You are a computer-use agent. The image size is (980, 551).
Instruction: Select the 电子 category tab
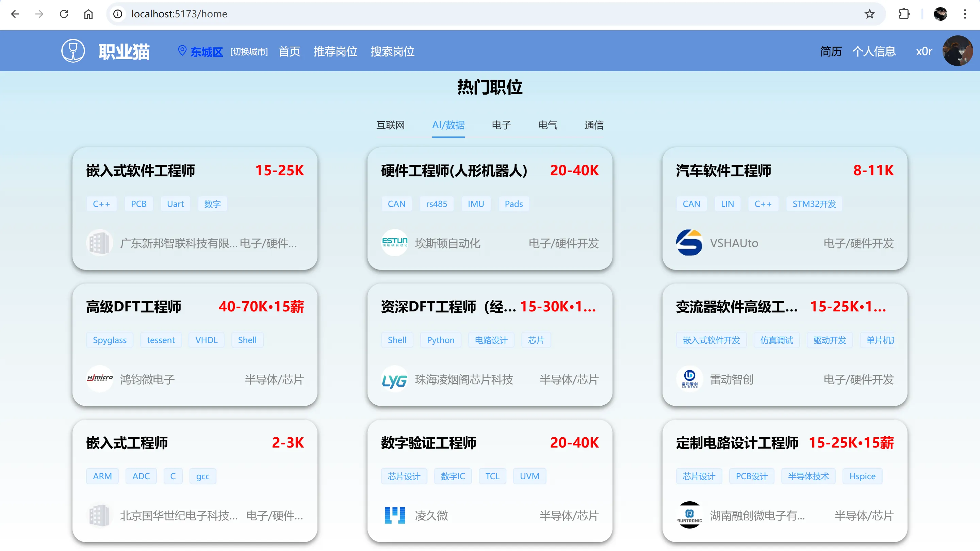click(501, 125)
